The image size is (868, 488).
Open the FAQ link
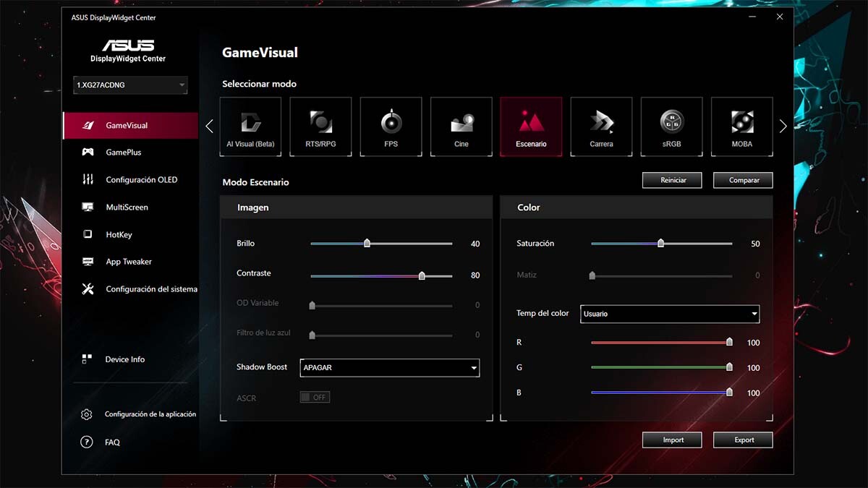point(112,442)
